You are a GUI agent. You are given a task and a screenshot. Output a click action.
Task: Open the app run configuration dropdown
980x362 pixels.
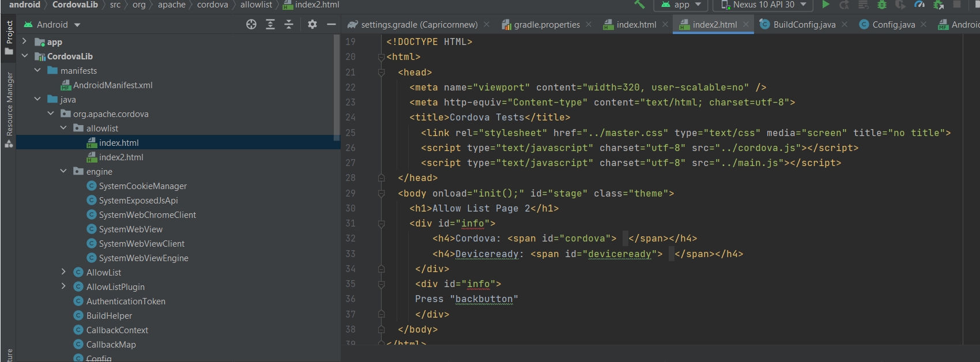[681, 5]
